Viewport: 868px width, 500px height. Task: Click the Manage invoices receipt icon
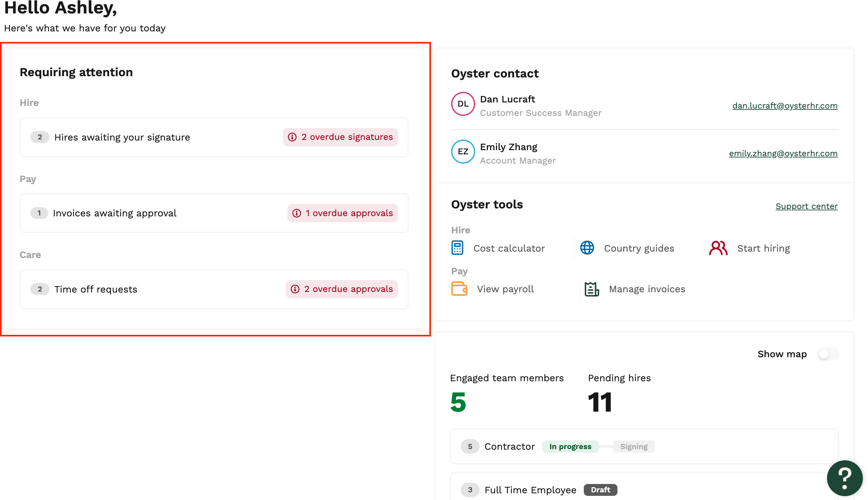point(592,289)
